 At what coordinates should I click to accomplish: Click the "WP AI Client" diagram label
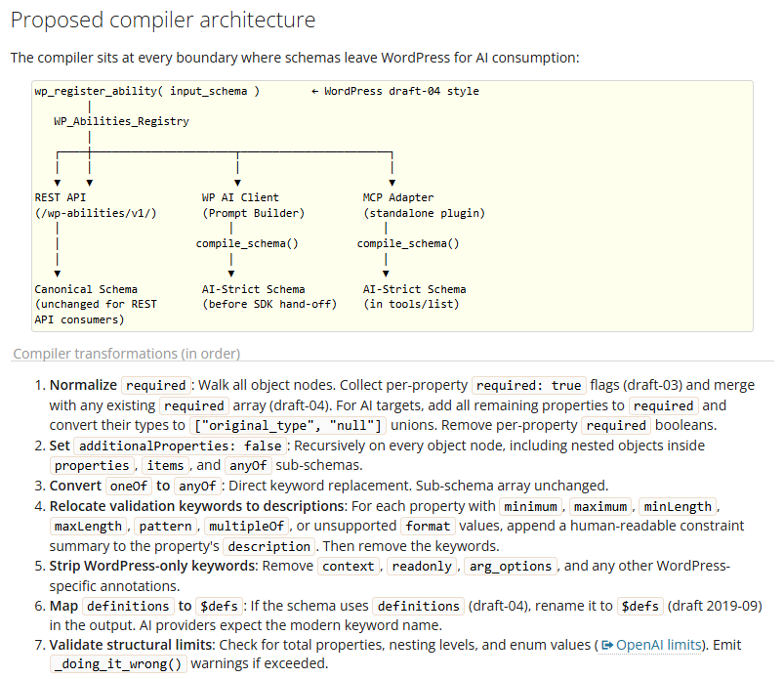coord(240,197)
